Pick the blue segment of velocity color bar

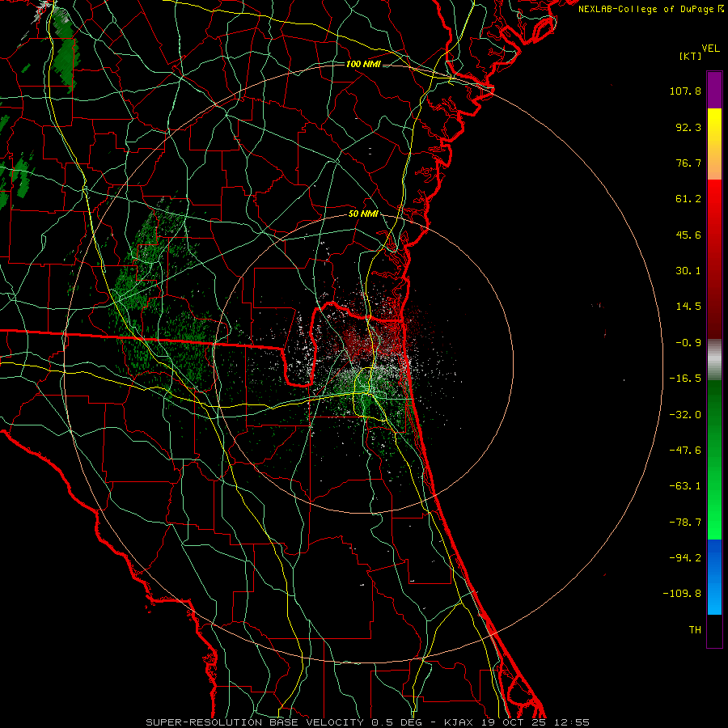point(714,577)
